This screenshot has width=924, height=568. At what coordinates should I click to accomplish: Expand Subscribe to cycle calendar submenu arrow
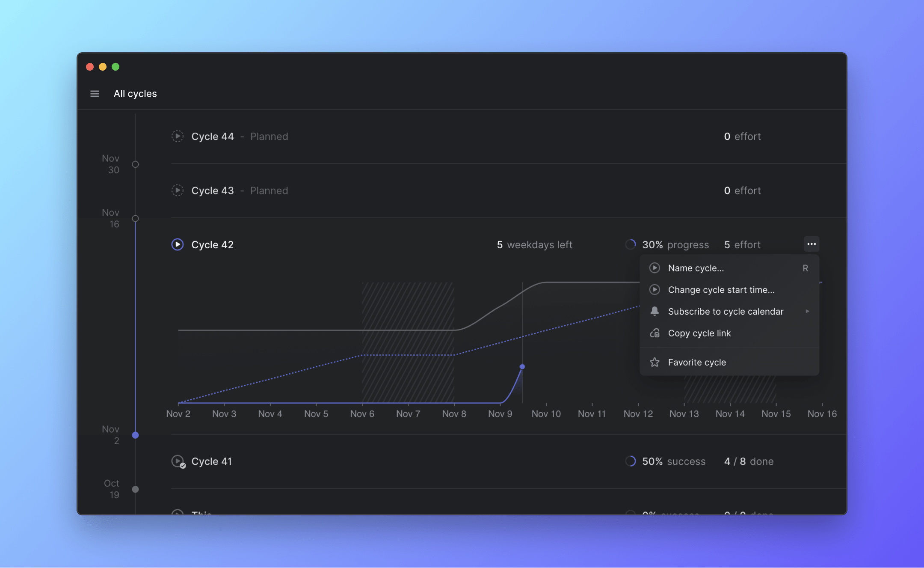tap(807, 311)
